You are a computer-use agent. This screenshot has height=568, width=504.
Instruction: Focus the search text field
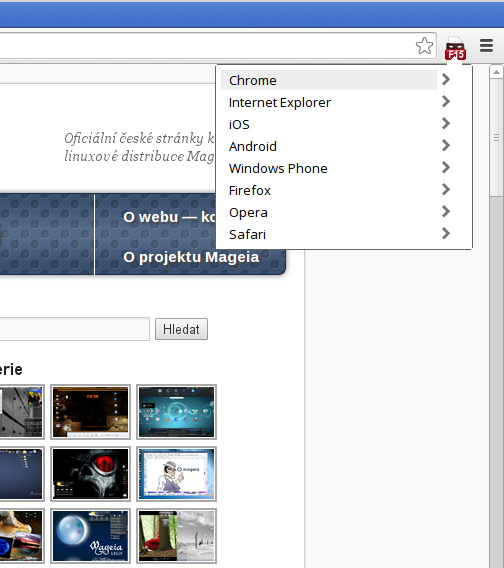74,329
